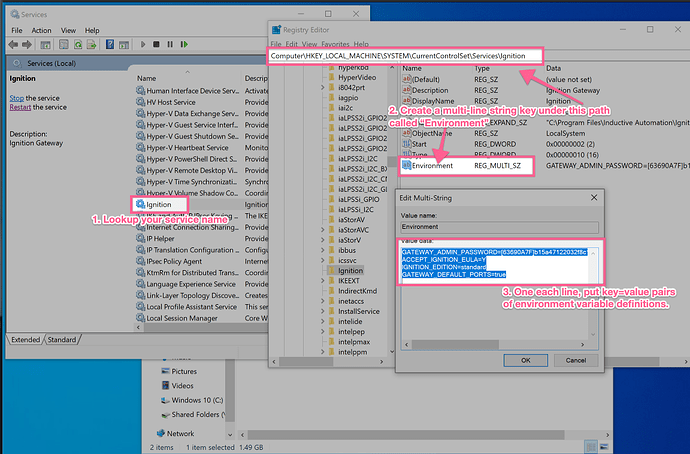Click Cancel in Edit Multi-String dialog

coord(576,360)
